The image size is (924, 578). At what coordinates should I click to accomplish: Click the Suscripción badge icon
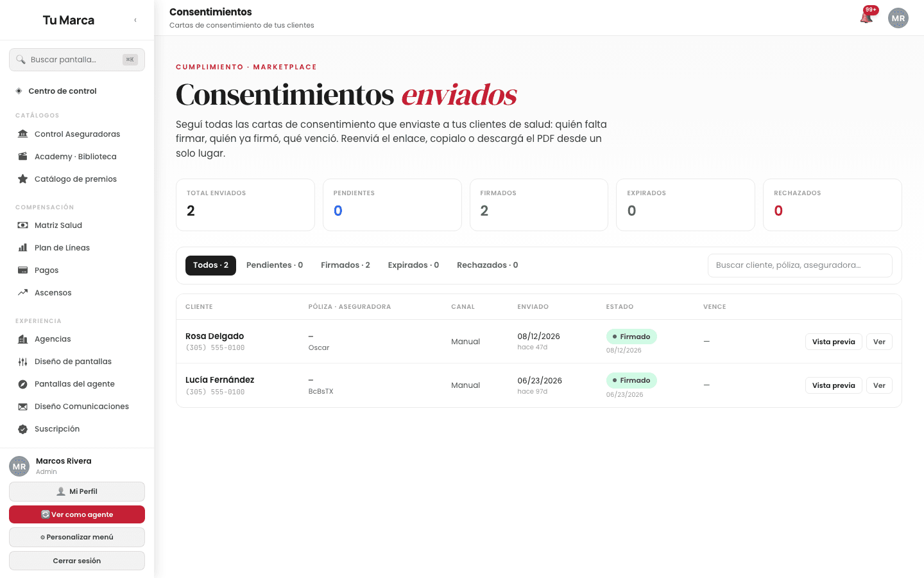click(x=23, y=429)
